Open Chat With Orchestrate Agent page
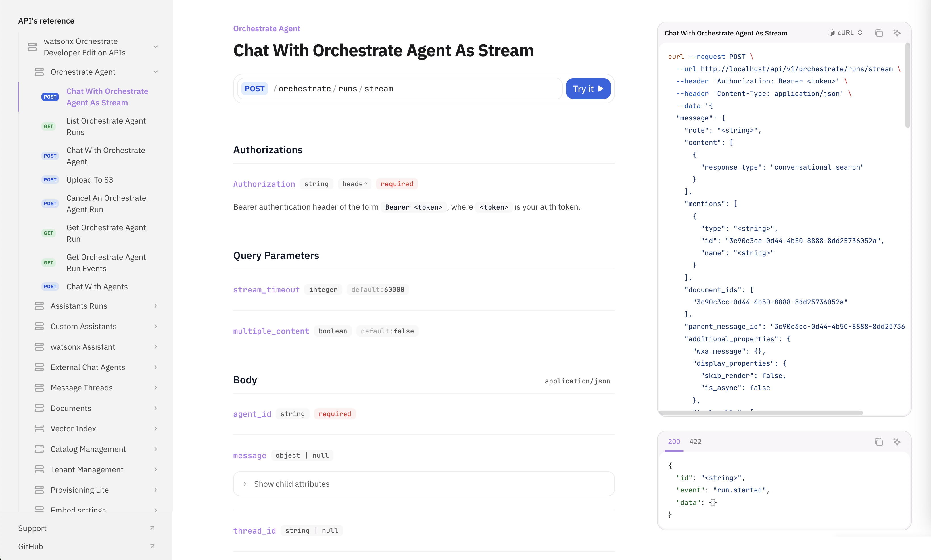The width and height of the screenshot is (931, 560). point(106,156)
